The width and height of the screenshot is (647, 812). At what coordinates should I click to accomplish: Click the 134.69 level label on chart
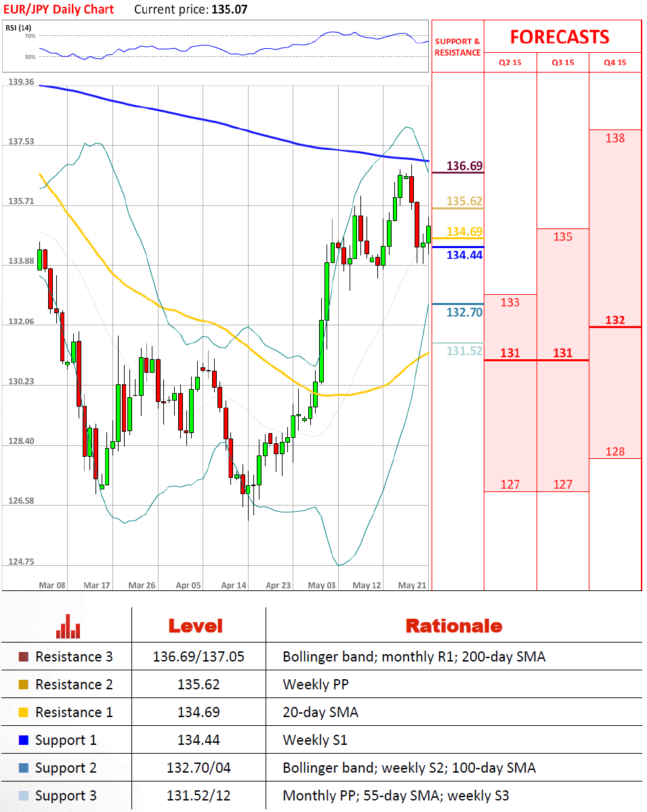coord(464,232)
